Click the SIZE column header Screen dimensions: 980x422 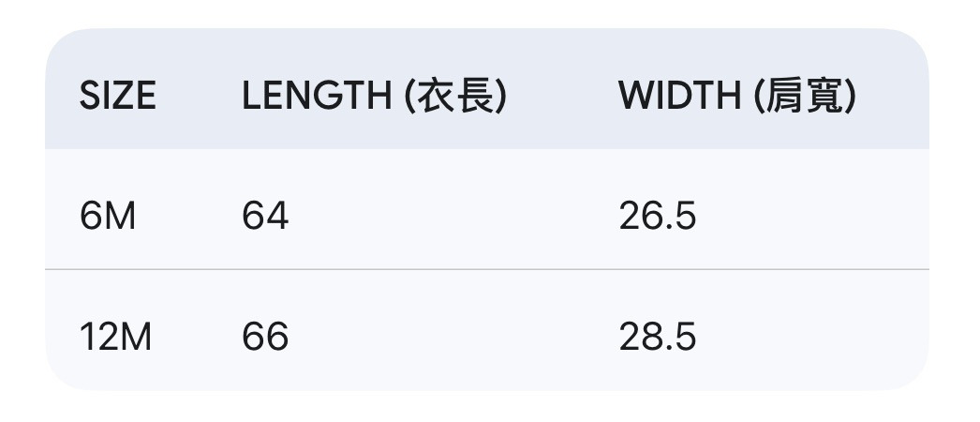(x=118, y=96)
